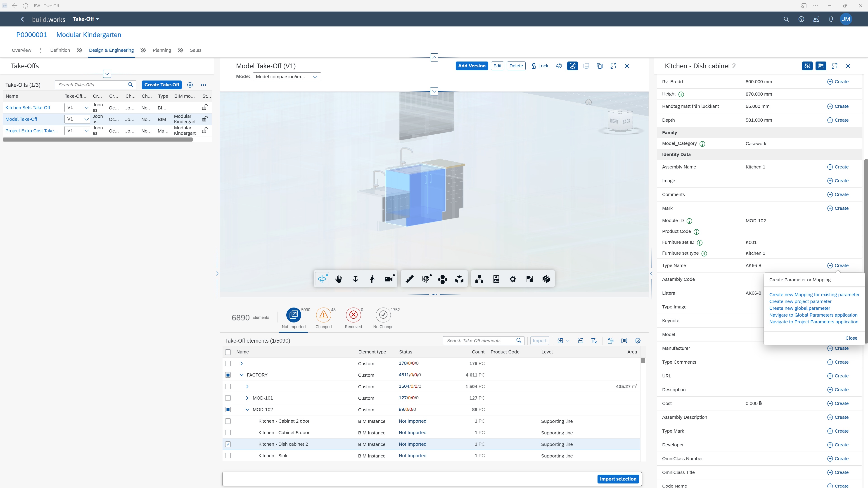
Task: Select the measure ruler tool in viewer
Action: 409,279
